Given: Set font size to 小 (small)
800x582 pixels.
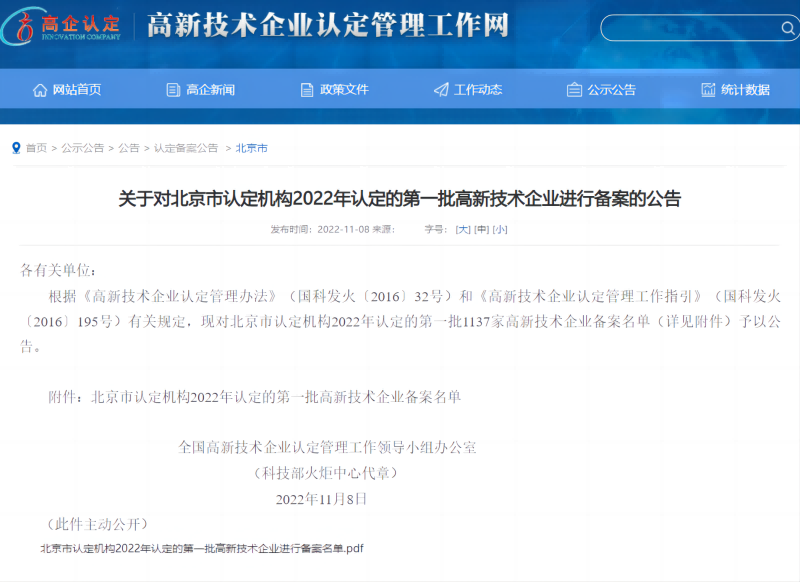Looking at the screenshot, I should pos(499,229).
